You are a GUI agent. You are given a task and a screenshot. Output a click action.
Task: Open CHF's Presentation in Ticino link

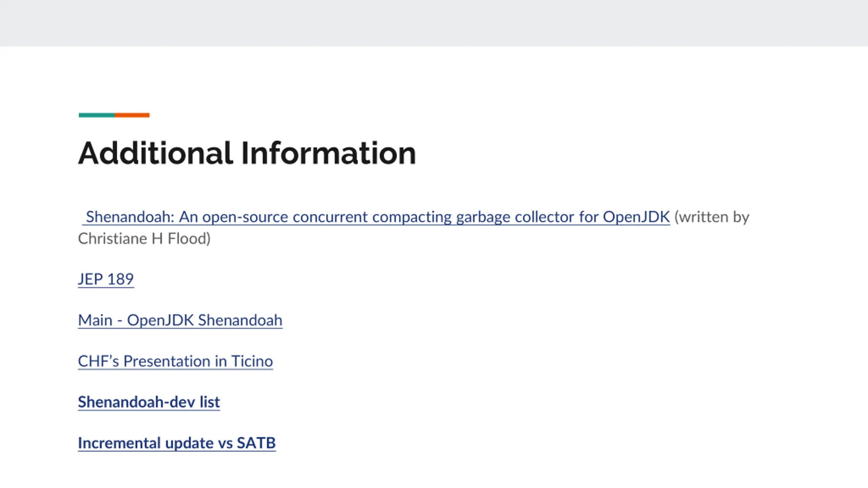pyautogui.click(x=175, y=361)
